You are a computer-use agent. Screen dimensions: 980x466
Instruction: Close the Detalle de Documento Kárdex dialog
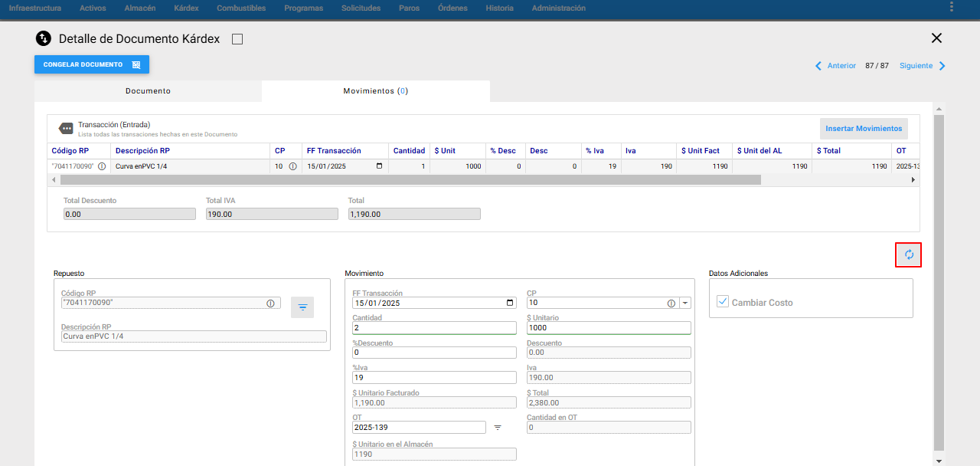(936, 38)
